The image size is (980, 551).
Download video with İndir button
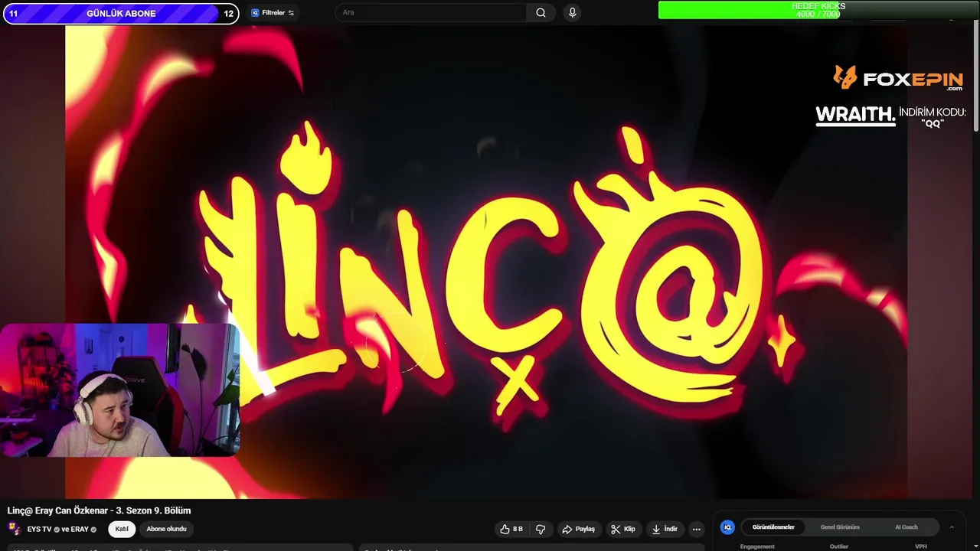(x=665, y=529)
